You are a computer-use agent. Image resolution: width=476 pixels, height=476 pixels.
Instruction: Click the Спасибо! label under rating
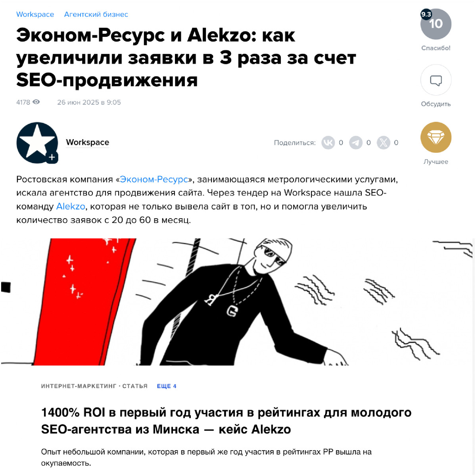pyautogui.click(x=436, y=48)
